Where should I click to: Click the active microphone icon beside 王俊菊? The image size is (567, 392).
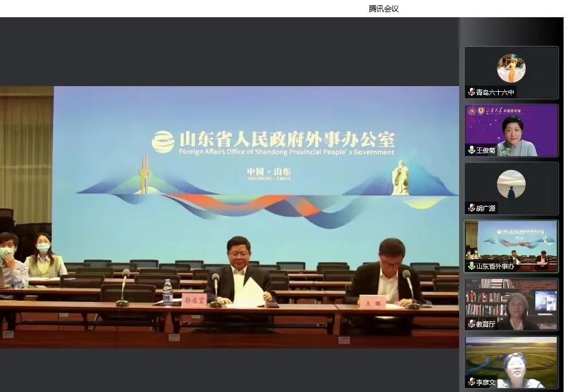(x=471, y=150)
